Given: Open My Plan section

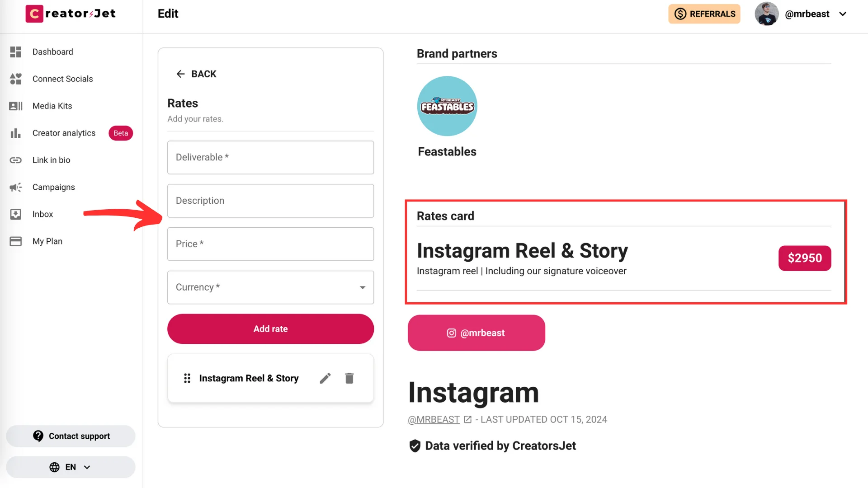Looking at the screenshot, I should [x=47, y=241].
